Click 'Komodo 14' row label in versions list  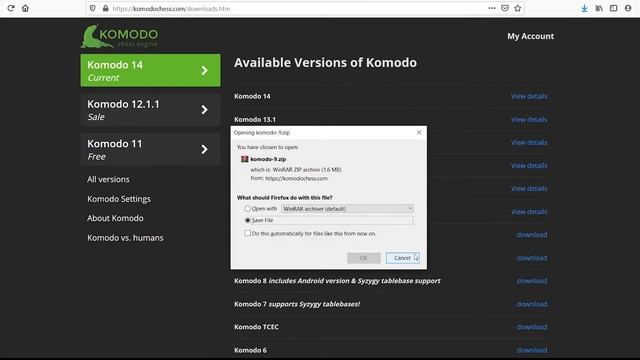pos(252,96)
